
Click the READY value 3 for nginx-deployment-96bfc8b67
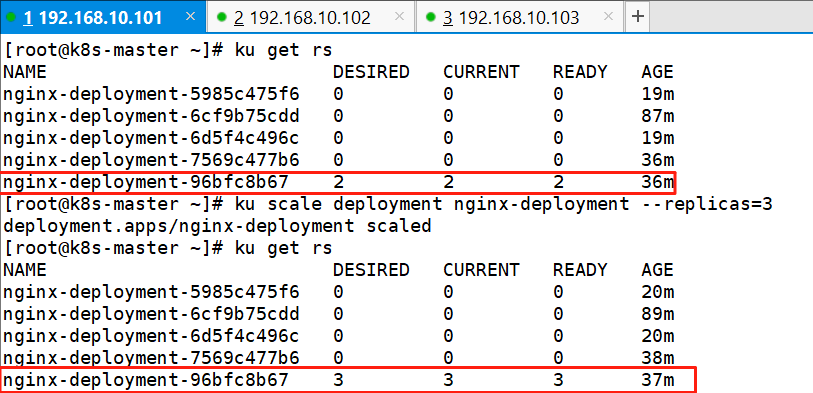click(558, 381)
